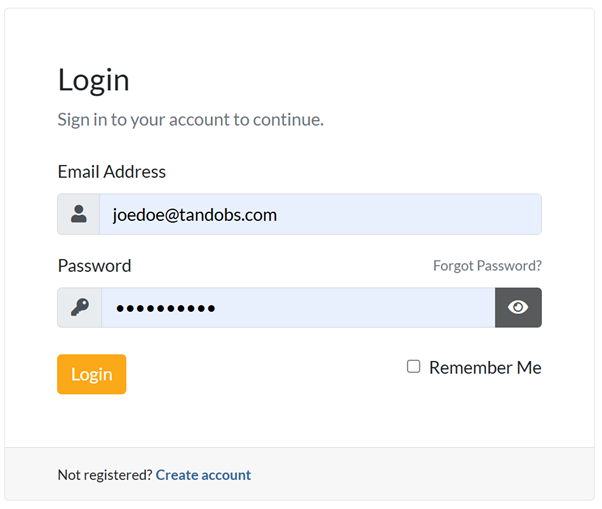Follow the Create account link
602x509 pixels.
pos(203,475)
